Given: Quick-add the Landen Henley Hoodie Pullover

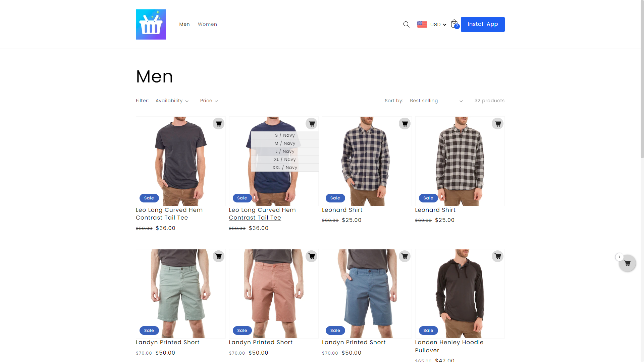Looking at the screenshot, I should coord(497,256).
